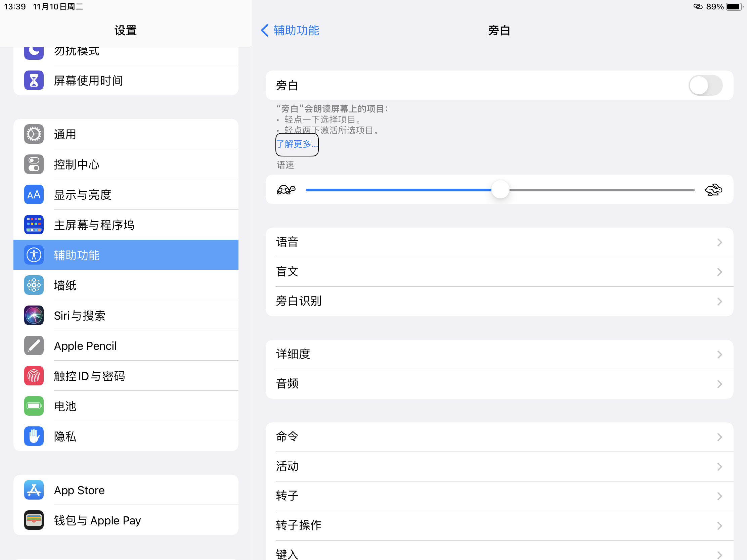
Task: Open the 详细度 chevron row
Action: pyautogui.click(x=499, y=355)
